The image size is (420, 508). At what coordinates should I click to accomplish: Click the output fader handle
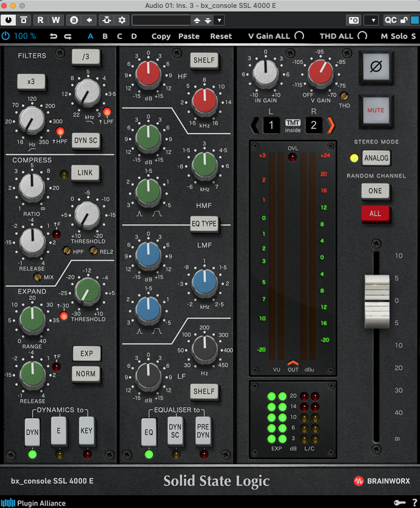coord(378,301)
